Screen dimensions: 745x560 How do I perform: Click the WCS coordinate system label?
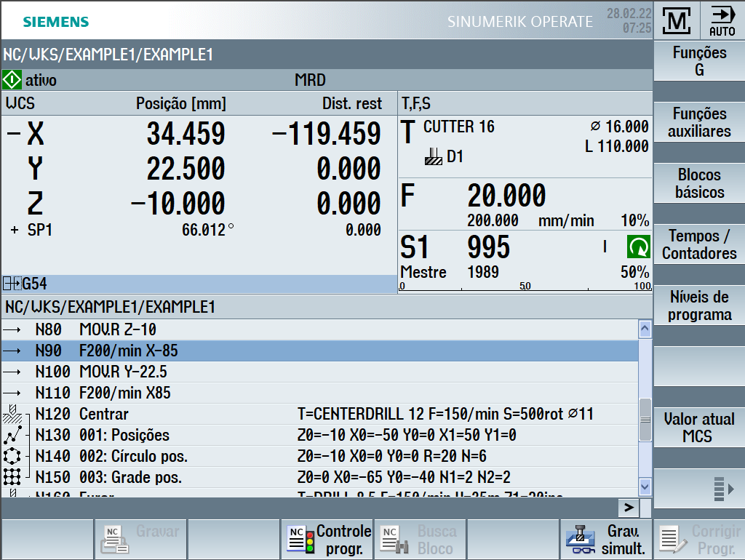coord(20,103)
